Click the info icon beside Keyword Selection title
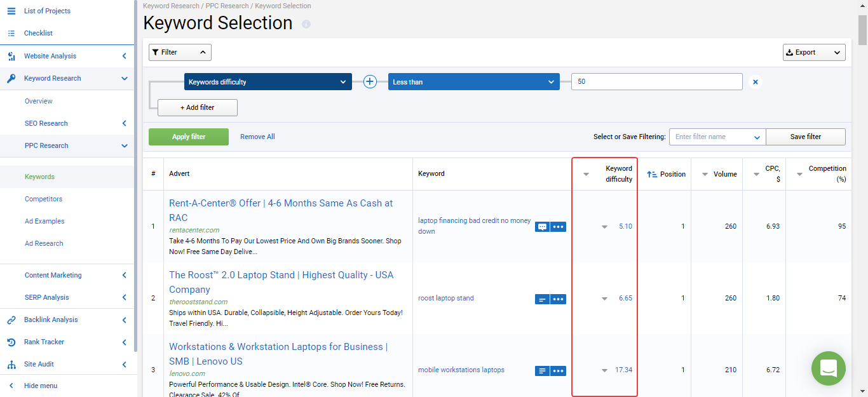Image resolution: width=868 pixels, height=397 pixels. coord(306,24)
